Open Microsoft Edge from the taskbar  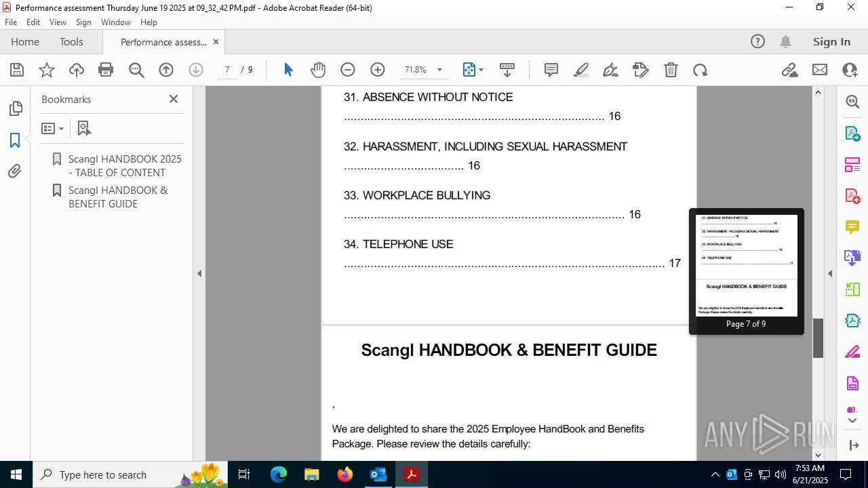279,474
